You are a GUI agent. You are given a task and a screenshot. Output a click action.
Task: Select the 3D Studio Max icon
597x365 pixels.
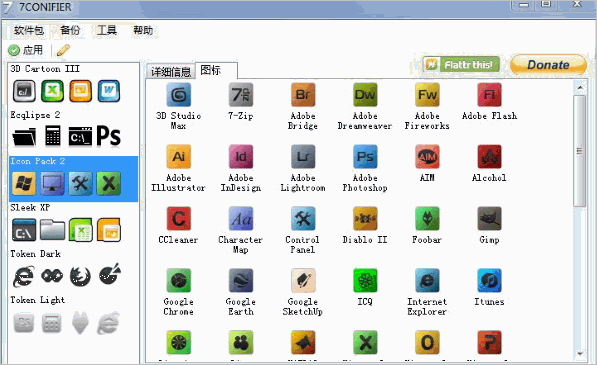[x=179, y=95]
